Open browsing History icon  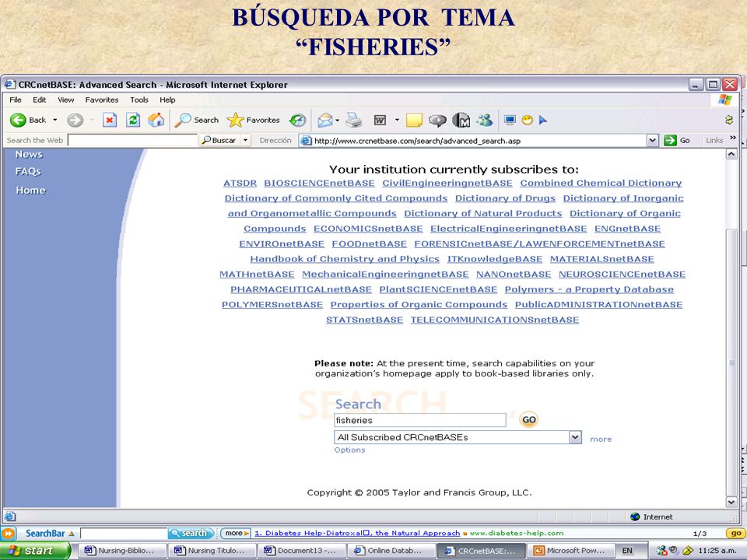pyautogui.click(x=298, y=120)
